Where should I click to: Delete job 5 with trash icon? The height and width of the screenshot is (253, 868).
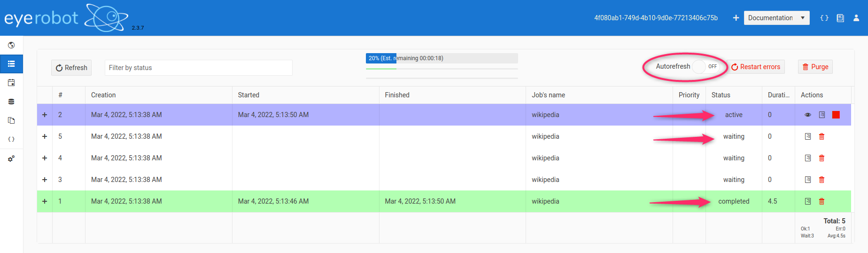[x=821, y=136]
